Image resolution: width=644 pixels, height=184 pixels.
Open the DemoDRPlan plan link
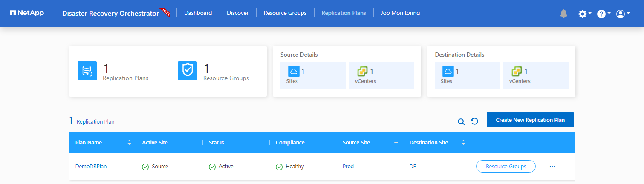click(91, 167)
